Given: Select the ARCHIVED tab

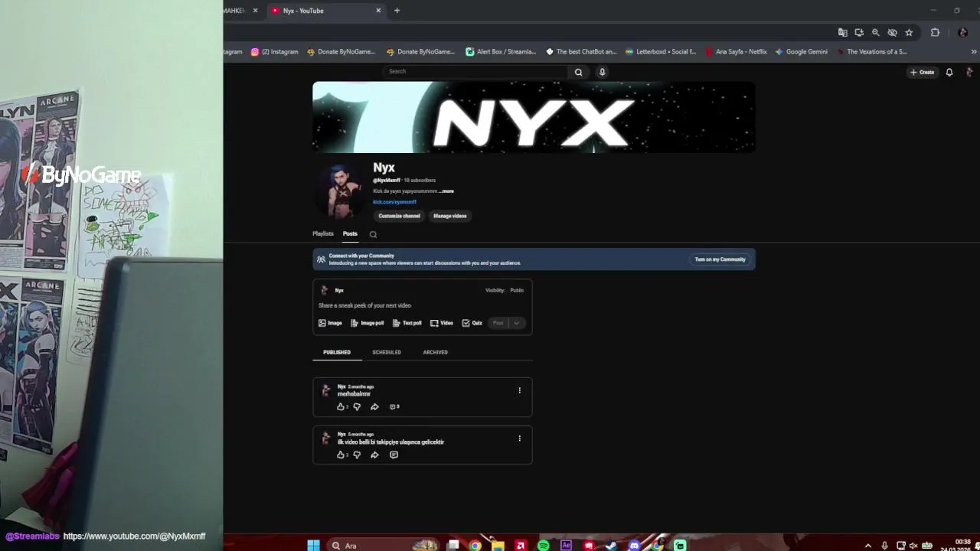Looking at the screenshot, I should [435, 352].
